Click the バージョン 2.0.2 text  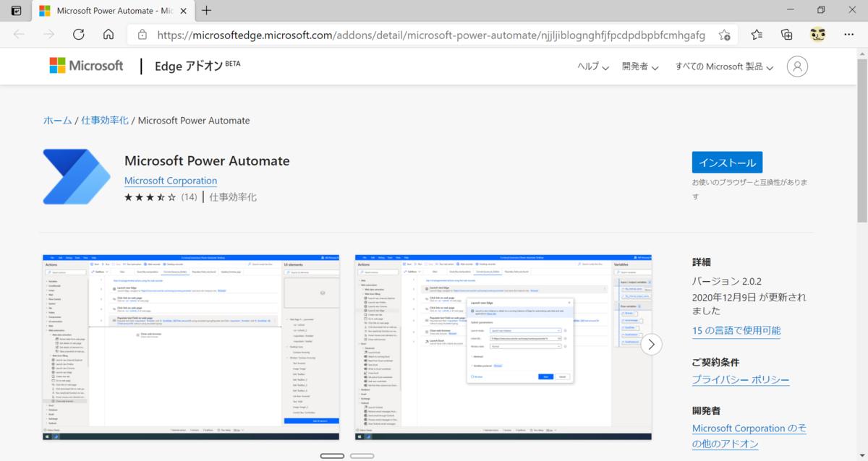(x=726, y=281)
